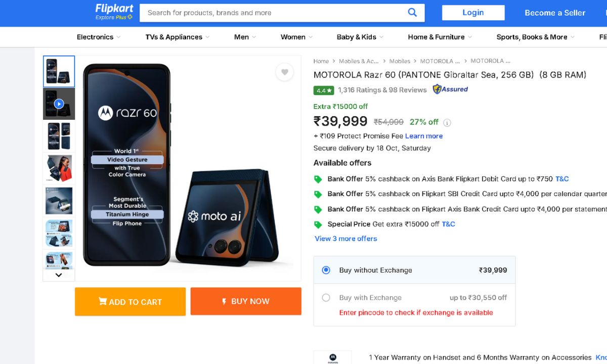Open the Home & Furniture dropdown
This screenshot has width=607, height=364.
coord(440,37)
